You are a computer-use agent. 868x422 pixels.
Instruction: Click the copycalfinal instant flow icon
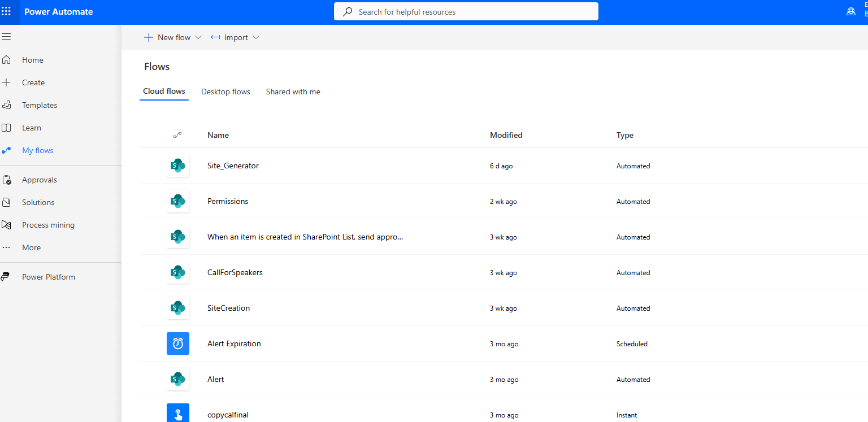pos(178,414)
